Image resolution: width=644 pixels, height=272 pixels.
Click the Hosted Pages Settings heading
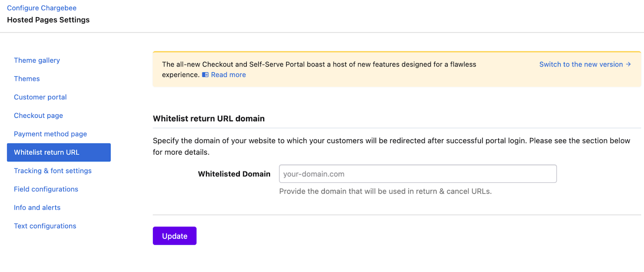48,20
